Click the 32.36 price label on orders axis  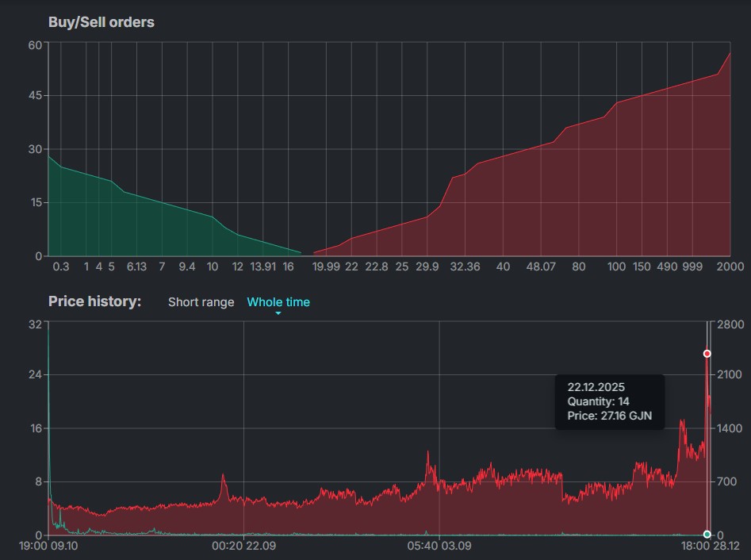(465, 267)
